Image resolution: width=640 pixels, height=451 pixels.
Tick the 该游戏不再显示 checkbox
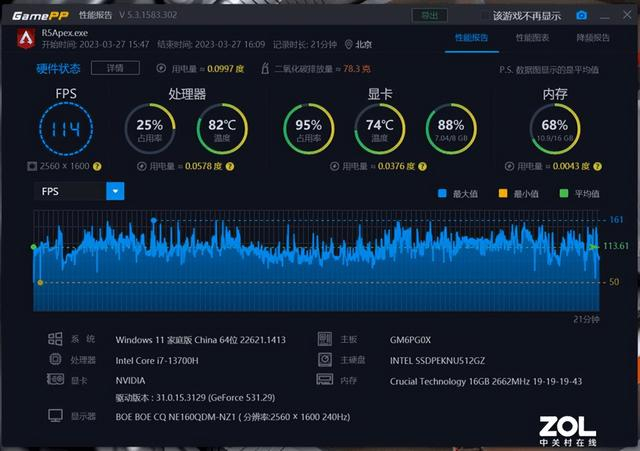click(484, 16)
